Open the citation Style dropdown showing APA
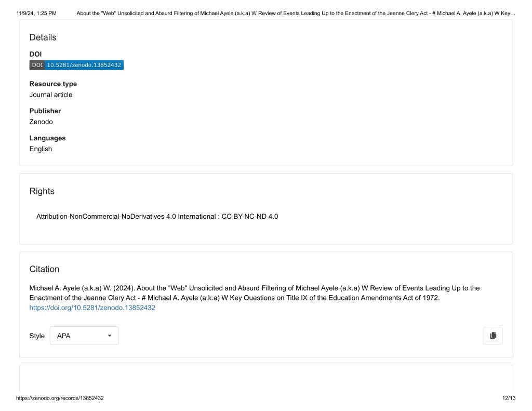 84,336
